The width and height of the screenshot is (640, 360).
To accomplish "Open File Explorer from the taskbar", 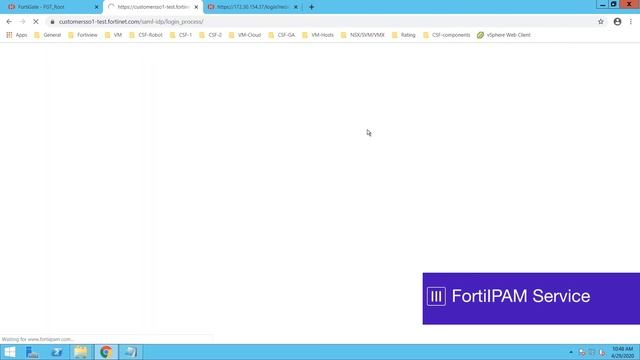I will pos(81,352).
